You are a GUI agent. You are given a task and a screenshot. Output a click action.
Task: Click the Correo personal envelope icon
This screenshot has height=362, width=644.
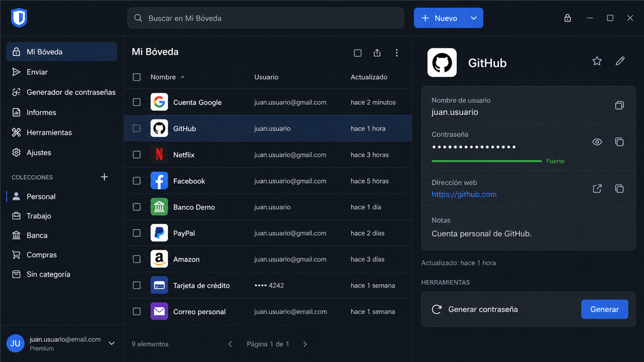tap(159, 312)
